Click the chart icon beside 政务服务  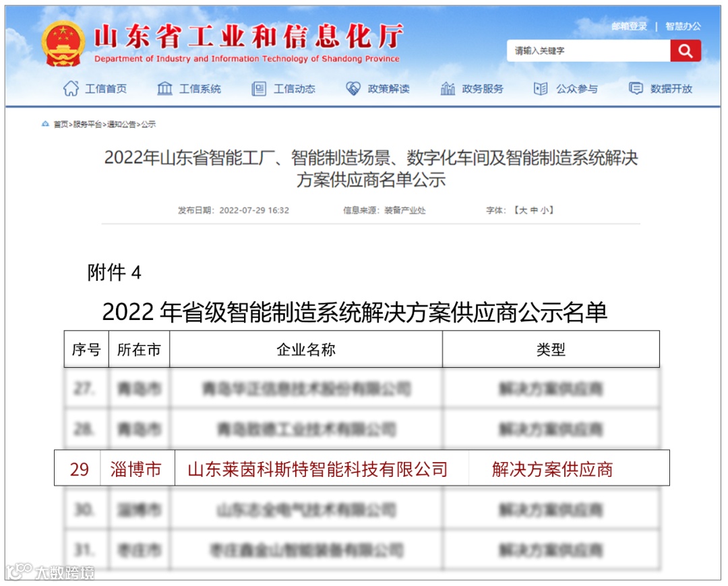coord(448,88)
